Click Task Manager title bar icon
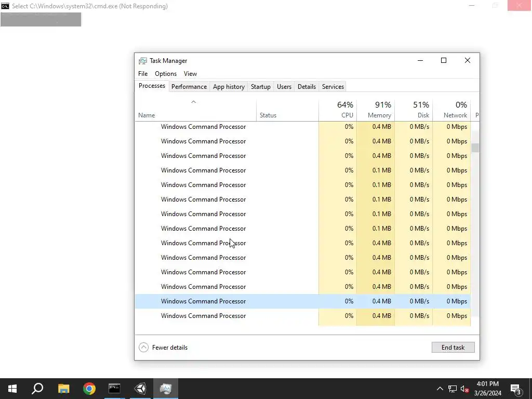 tap(143, 61)
